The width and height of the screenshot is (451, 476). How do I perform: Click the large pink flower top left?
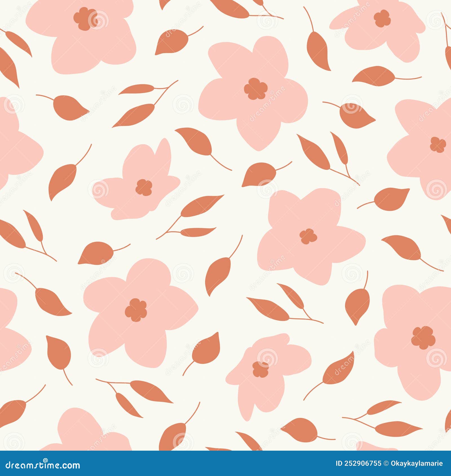pyautogui.click(x=82, y=28)
